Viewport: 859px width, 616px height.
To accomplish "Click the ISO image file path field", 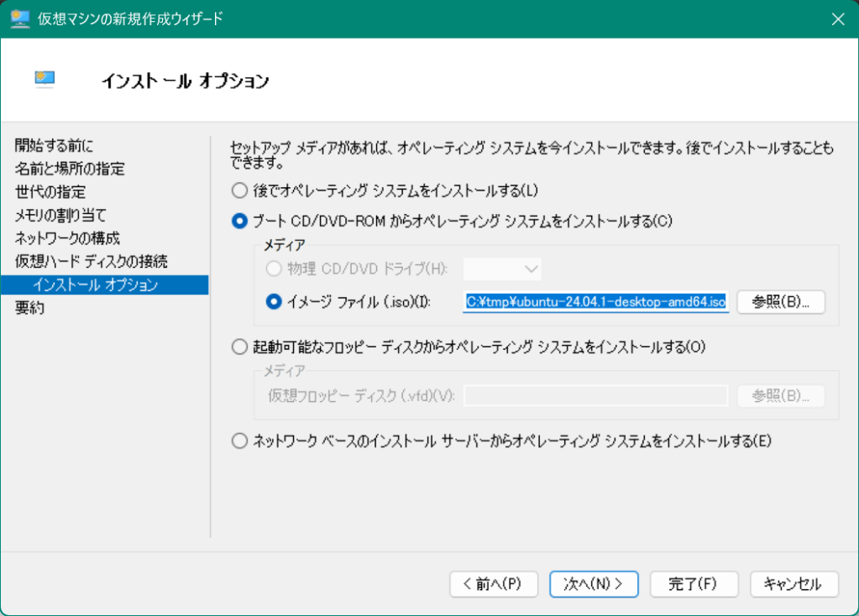I will pos(594,301).
